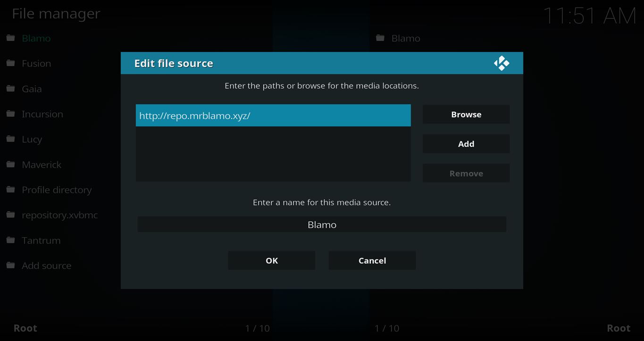Click the folder icon beside Maverick
The height and width of the screenshot is (341, 644).
(x=11, y=164)
